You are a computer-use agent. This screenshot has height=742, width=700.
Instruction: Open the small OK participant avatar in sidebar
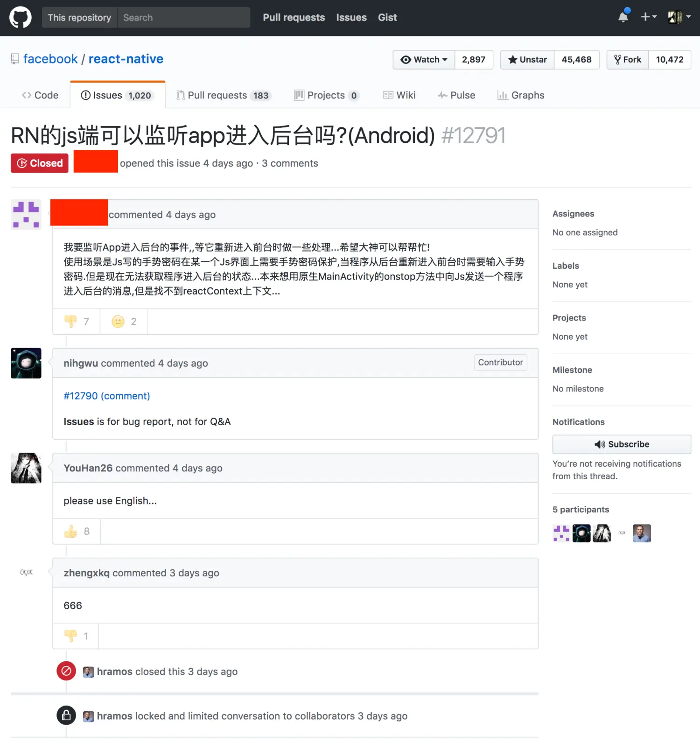tap(622, 533)
